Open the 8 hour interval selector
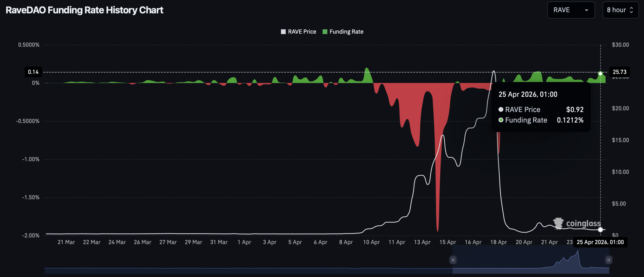The image size is (644, 277). [x=620, y=10]
